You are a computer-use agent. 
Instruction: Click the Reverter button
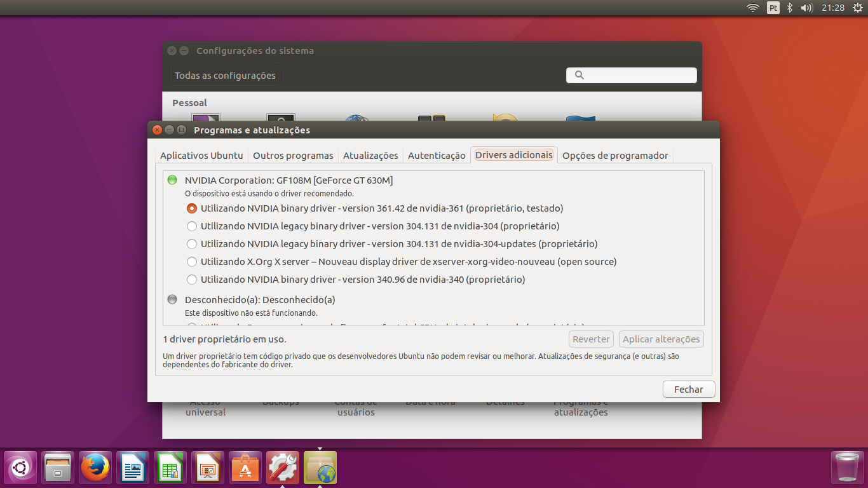tap(592, 339)
